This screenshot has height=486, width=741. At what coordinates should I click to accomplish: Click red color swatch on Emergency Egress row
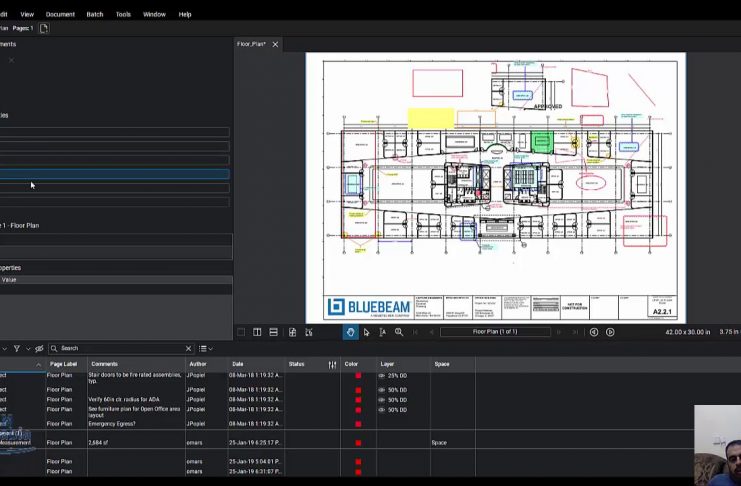pos(358,424)
